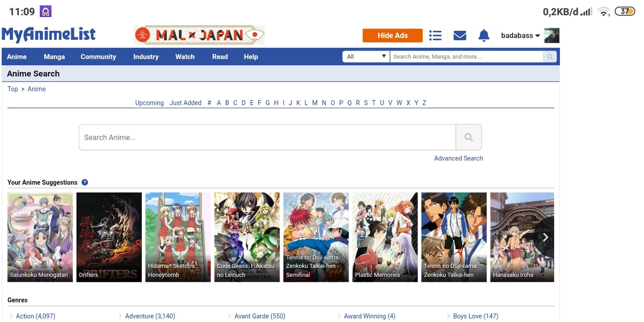Click the Search Anime input field

point(267,137)
